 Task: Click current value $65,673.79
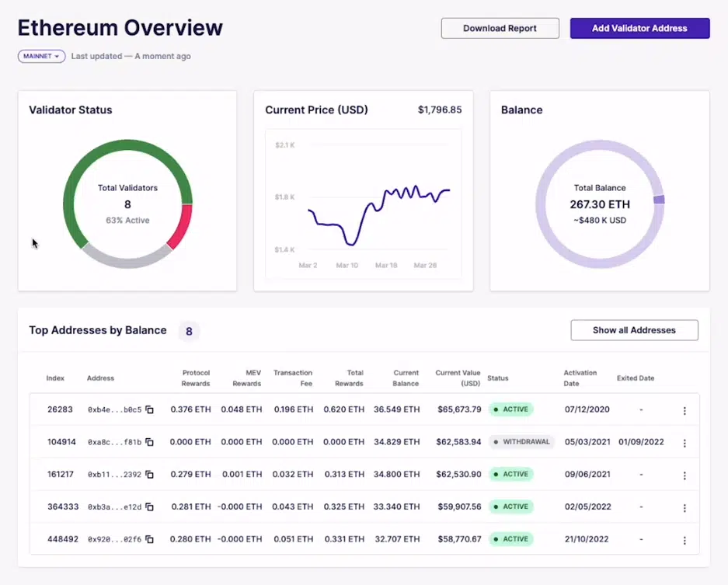coord(459,409)
